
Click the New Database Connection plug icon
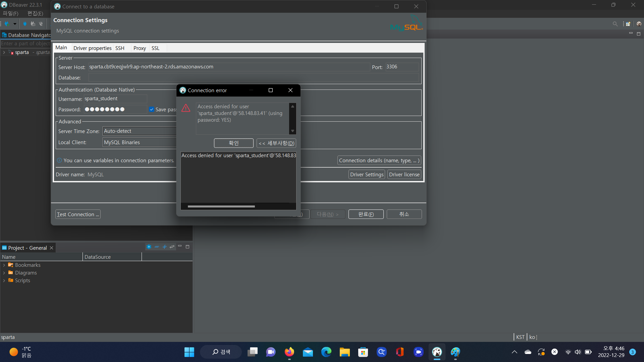click(x=7, y=24)
